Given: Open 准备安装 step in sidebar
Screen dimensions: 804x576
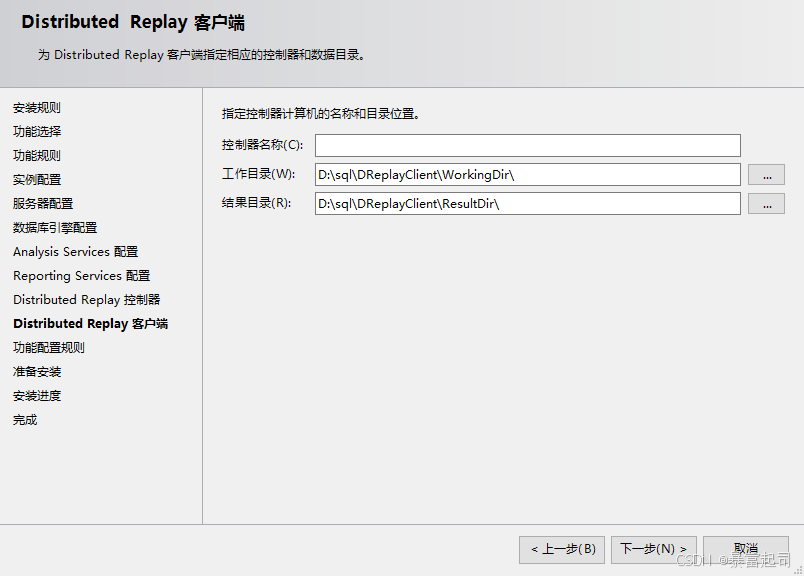Looking at the screenshot, I should [x=37, y=372].
